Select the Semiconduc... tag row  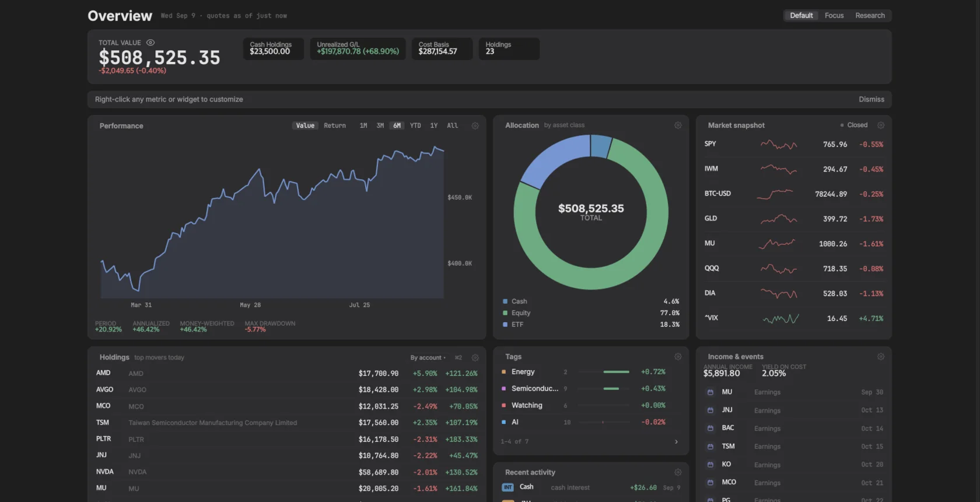(591, 389)
